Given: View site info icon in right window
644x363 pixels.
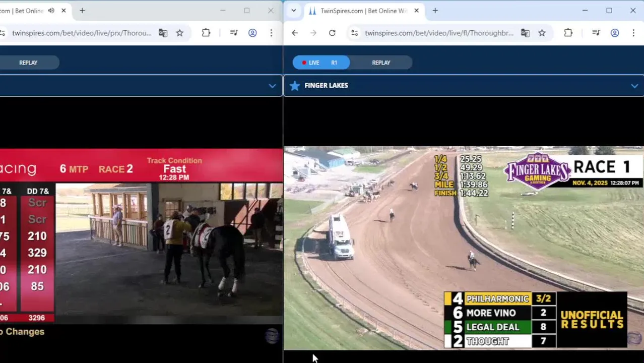Looking at the screenshot, I should pyautogui.click(x=355, y=33).
